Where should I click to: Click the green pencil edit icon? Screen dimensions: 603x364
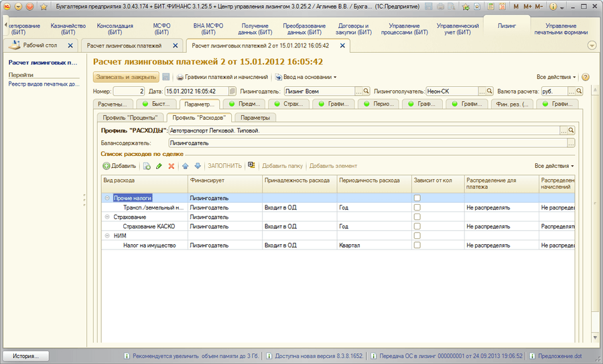[x=159, y=166]
